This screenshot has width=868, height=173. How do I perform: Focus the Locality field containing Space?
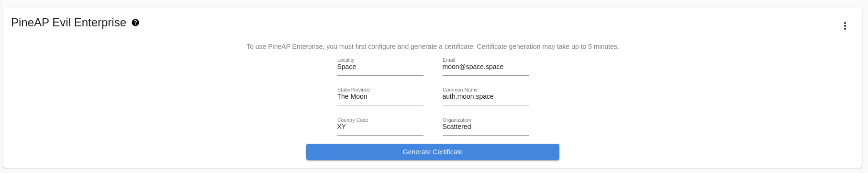coord(380,67)
